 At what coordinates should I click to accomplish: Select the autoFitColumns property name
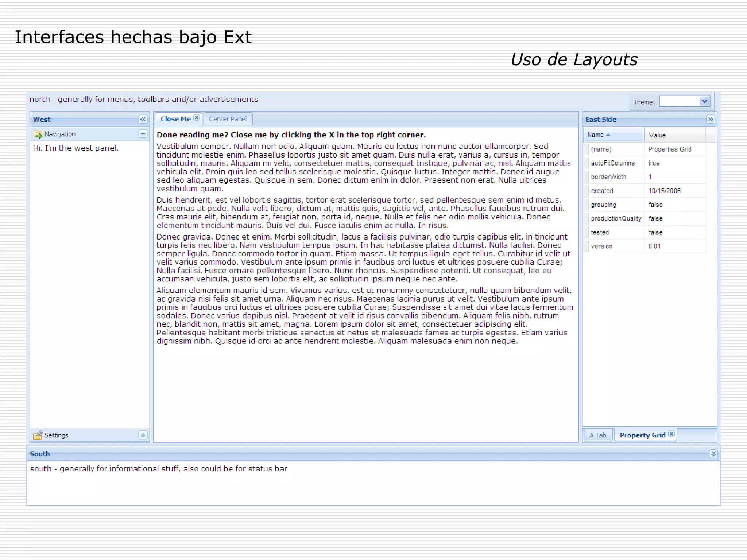click(613, 163)
